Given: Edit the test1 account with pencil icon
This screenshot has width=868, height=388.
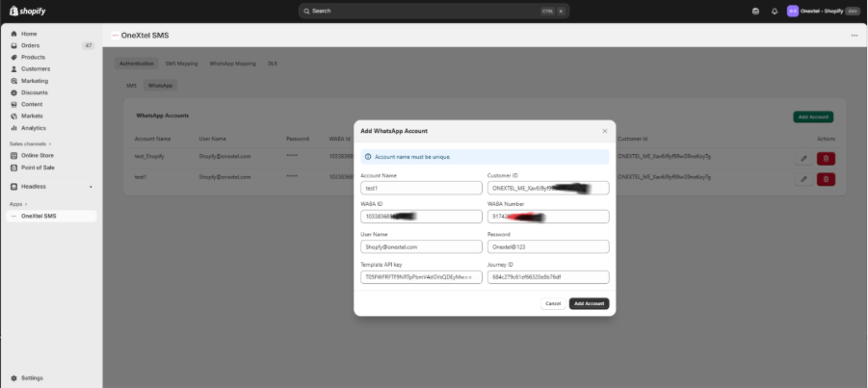Looking at the screenshot, I should tap(803, 181).
